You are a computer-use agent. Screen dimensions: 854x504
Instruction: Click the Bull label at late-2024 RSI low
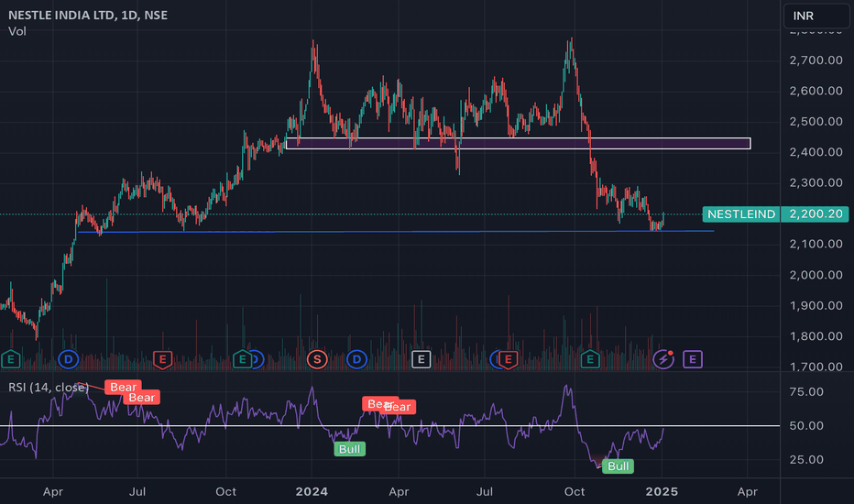point(619,466)
